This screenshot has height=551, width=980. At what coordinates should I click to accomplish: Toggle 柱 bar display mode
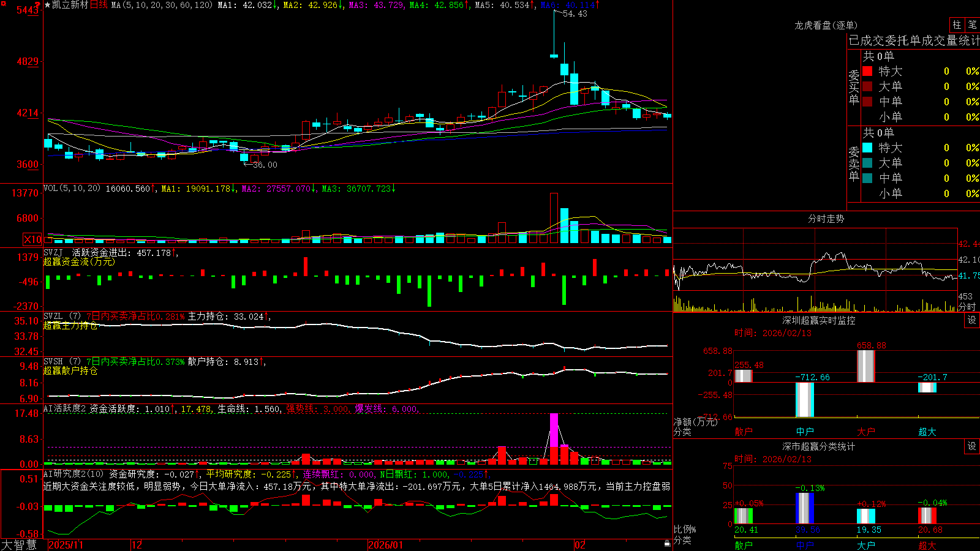957,24
